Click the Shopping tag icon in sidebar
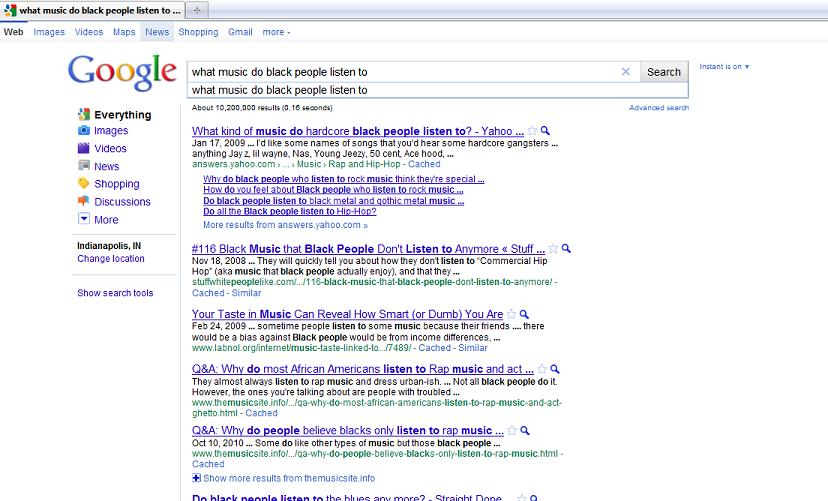The width and height of the screenshot is (828, 501). 84,184
